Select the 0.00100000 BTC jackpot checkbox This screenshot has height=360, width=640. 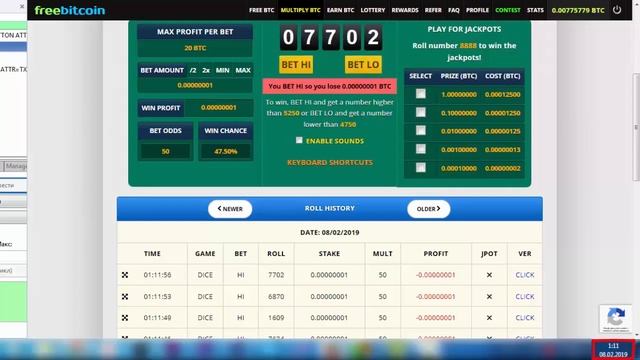(x=420, y=149)
